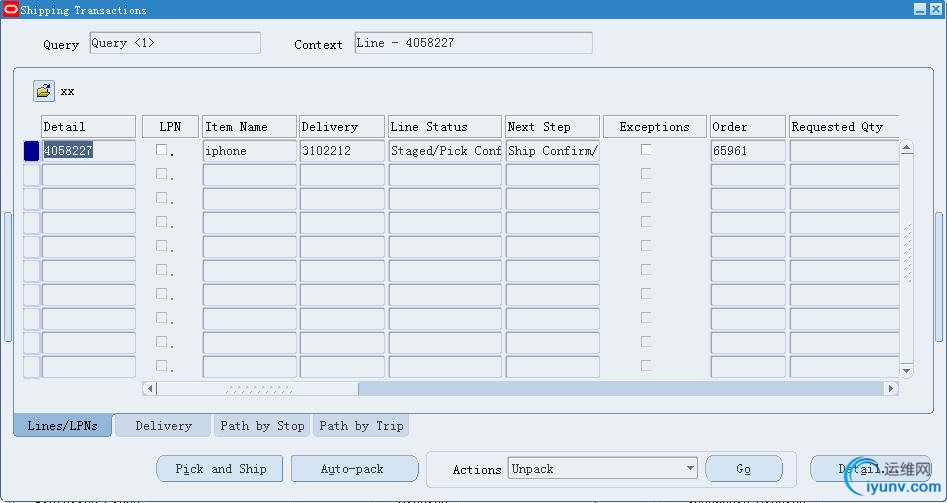The width and height of the screenshot is (947, 503).
Task: Click the Detail column header
Action: [89, 127]
